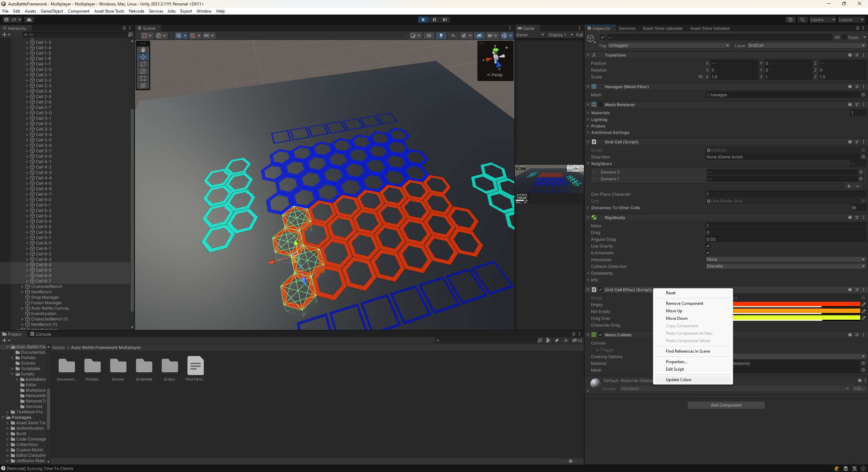The width and height of the screenshot is (868, 472).
Task: Expand the Distances To Other Cells field
Action: pos(588,208)
